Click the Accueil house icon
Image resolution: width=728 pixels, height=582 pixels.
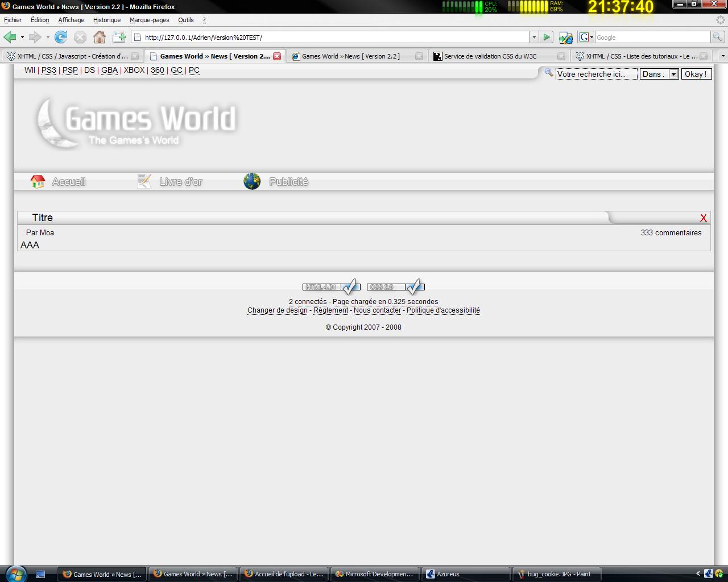(x=38, y=182)
